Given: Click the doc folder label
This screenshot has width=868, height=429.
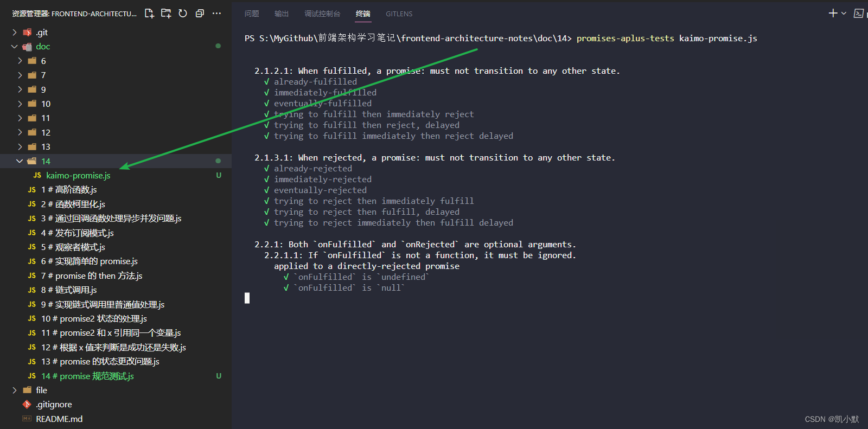Looking at the screenshot, I should click(43, 47).
